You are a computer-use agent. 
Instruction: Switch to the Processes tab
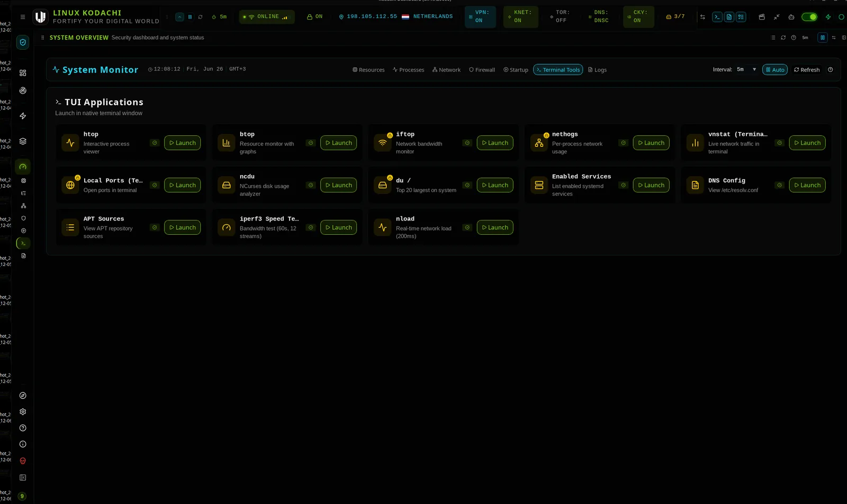409,70
